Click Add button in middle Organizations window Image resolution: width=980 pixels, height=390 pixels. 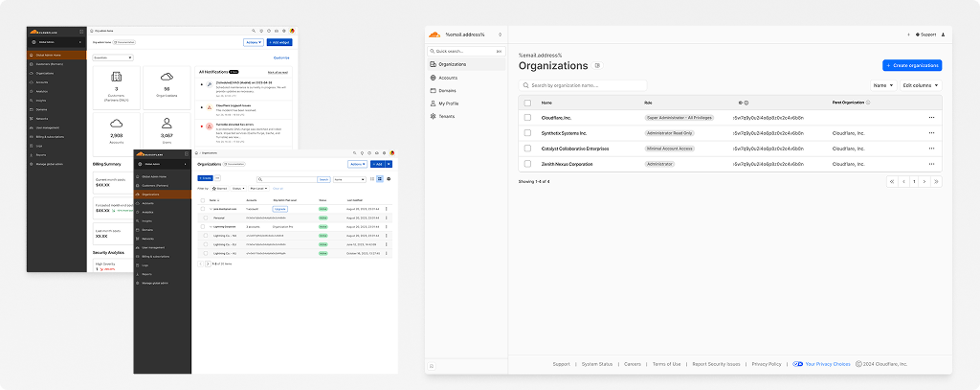coord(377,164)
